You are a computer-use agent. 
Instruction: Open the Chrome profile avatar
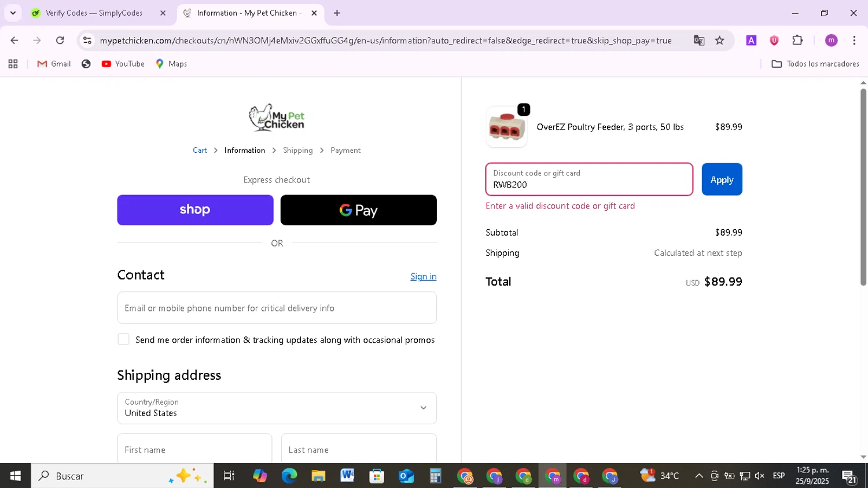pos(831,41)
